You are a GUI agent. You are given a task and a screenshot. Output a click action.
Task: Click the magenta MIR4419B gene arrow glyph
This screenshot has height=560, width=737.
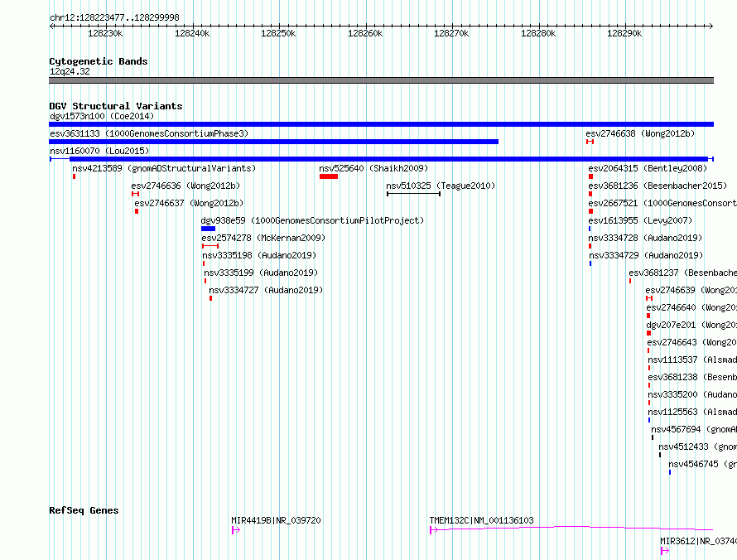[x=236, y=530]
